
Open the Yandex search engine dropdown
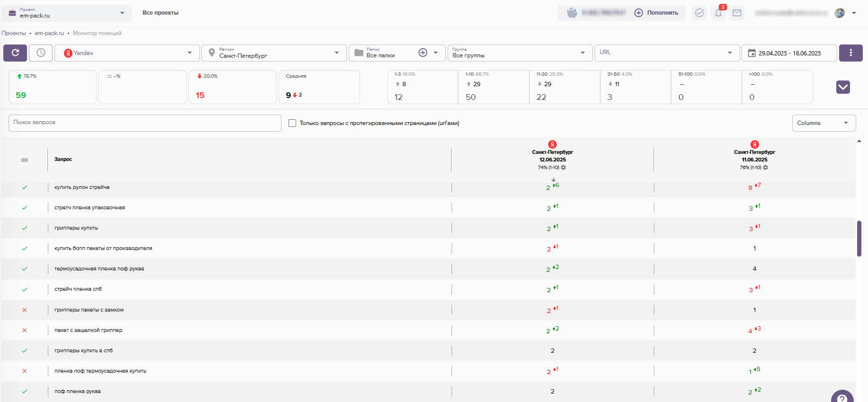coord(128,53)
